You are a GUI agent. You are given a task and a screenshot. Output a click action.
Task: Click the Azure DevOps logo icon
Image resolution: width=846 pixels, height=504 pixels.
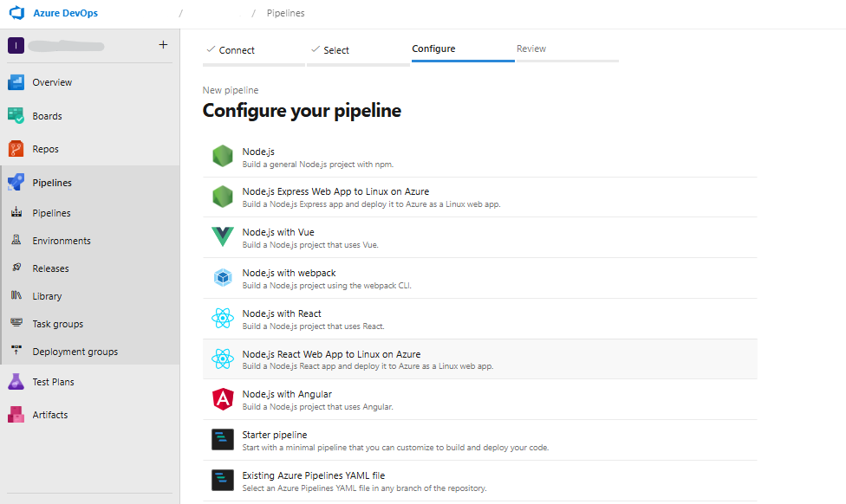click(16, 14)
